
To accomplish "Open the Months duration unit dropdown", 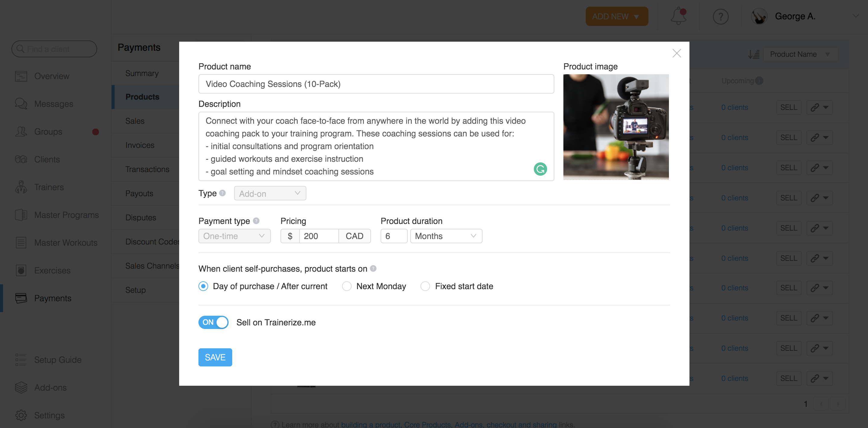I will click(446, 236).
